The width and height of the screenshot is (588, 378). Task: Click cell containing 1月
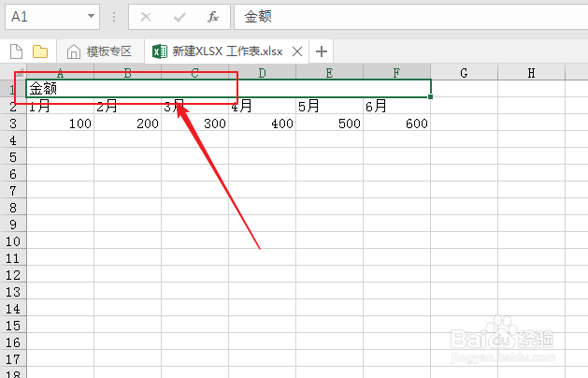click(x=60, y=107)
